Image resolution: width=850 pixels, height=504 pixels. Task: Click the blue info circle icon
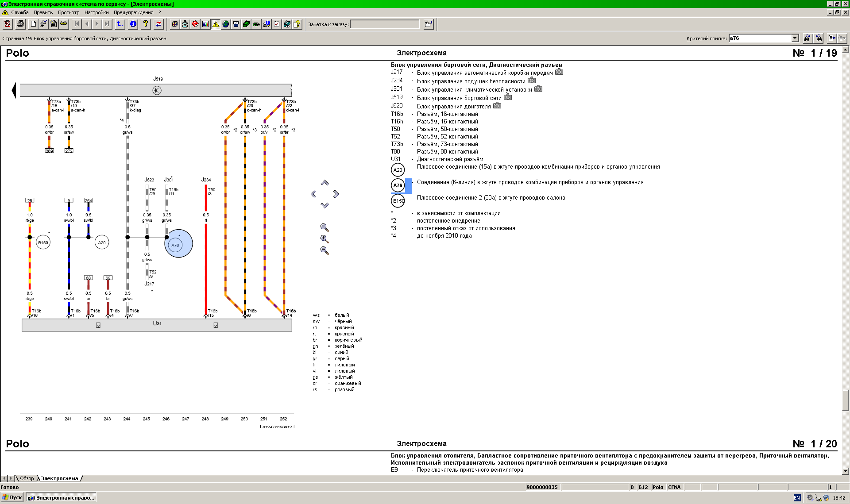coord(133,24)
